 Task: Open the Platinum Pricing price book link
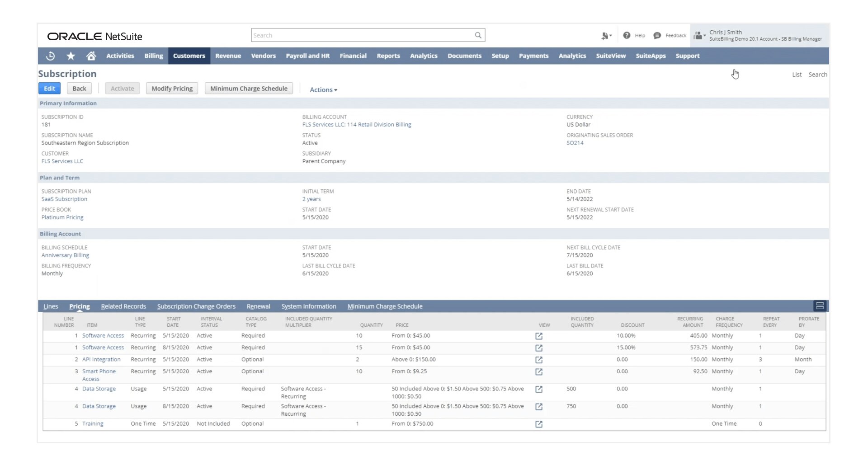(x=62, y=217)
